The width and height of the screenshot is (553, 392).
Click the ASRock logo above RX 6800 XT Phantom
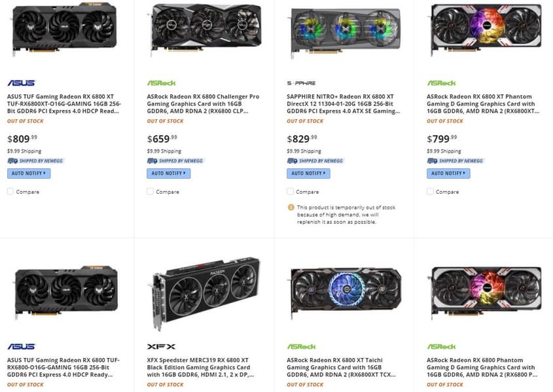(x=441, y=83)
